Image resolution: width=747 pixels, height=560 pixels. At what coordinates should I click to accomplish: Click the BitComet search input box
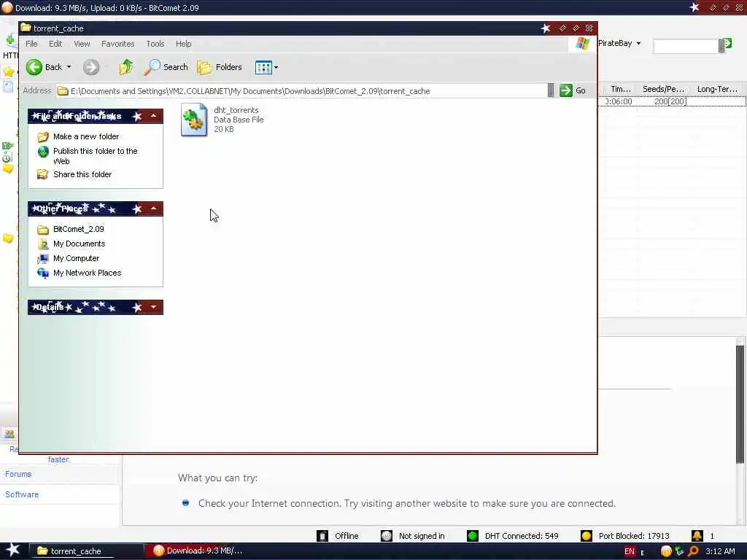[x=686, y=46]
